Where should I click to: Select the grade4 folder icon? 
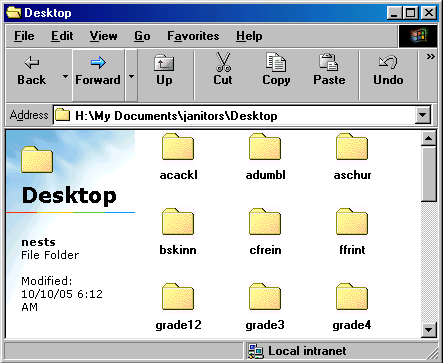click(x=352, y=296)
